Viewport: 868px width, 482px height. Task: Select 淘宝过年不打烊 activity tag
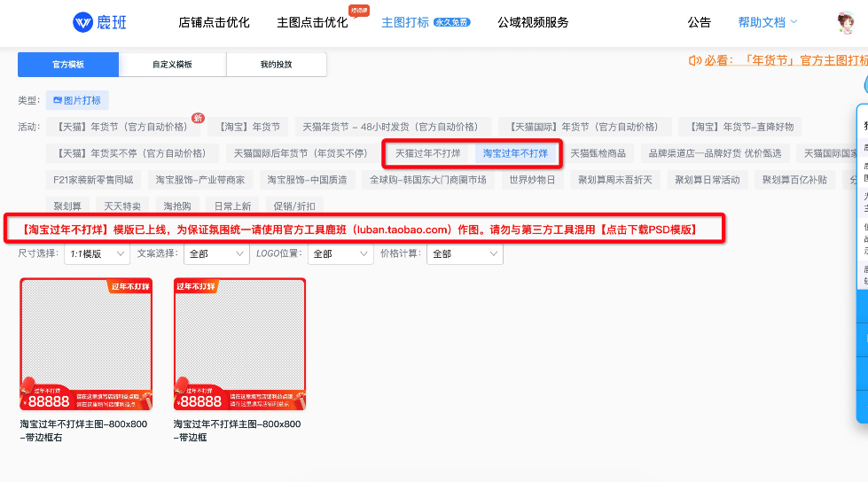coord(515,153)
